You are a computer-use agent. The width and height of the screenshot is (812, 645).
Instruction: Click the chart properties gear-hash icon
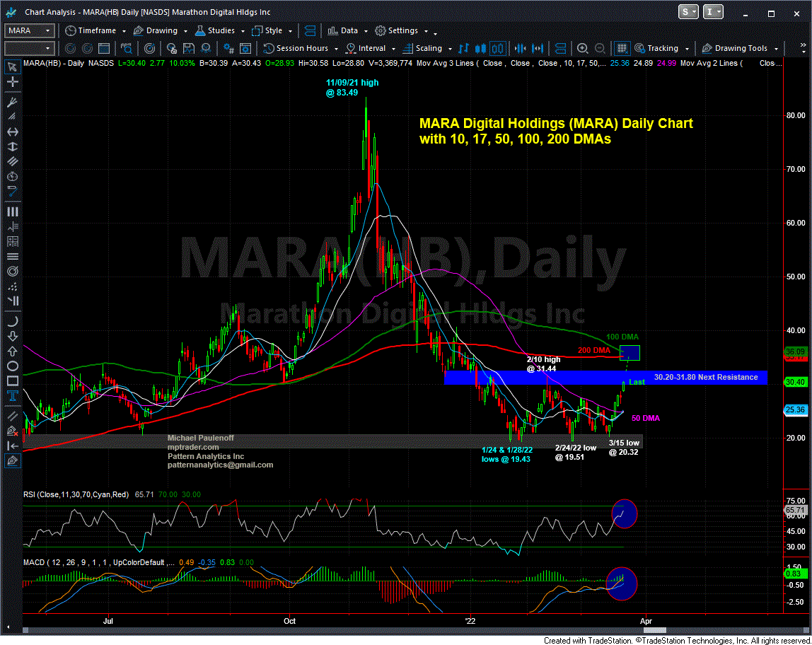pos(228,49)
